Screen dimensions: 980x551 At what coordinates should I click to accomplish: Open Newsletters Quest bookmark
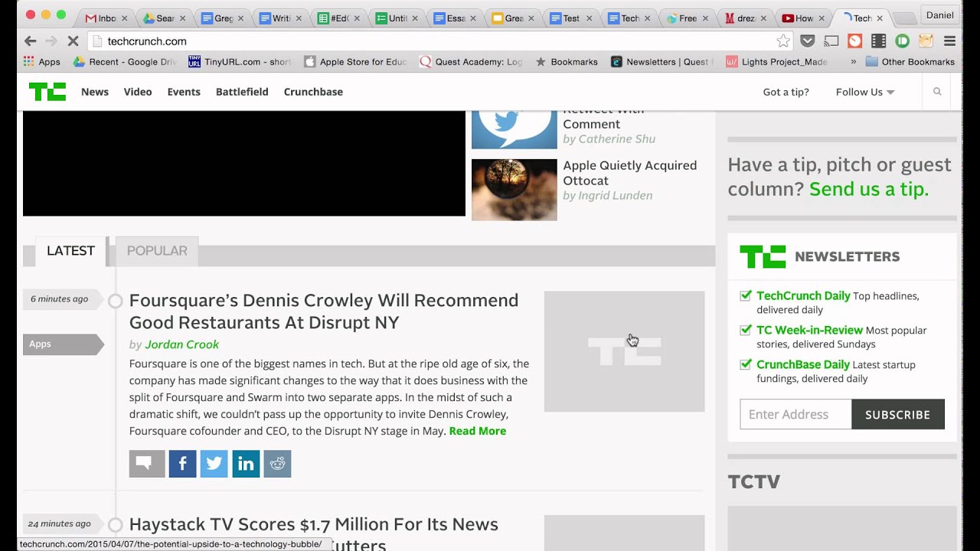tap(662, 62)
